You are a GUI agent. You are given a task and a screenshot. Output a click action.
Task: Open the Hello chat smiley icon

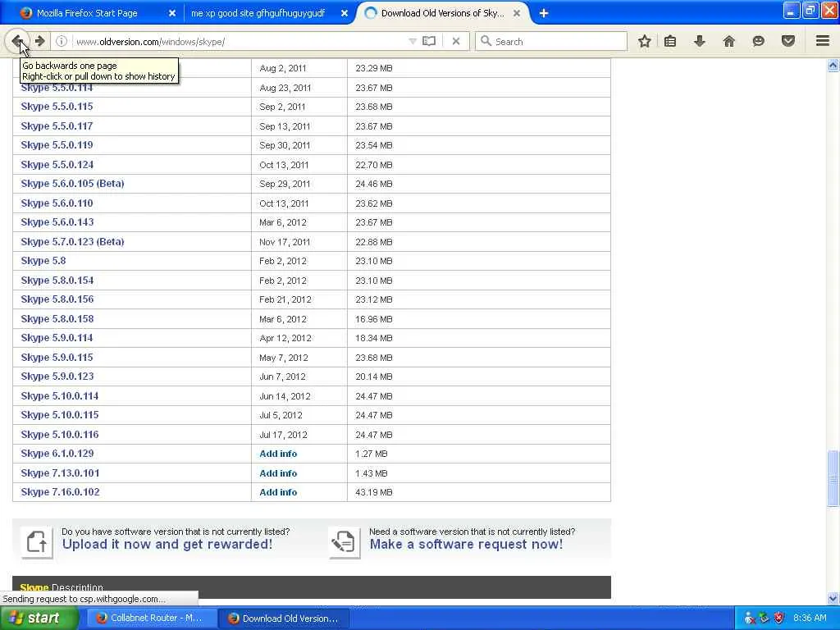pos(758,41)
